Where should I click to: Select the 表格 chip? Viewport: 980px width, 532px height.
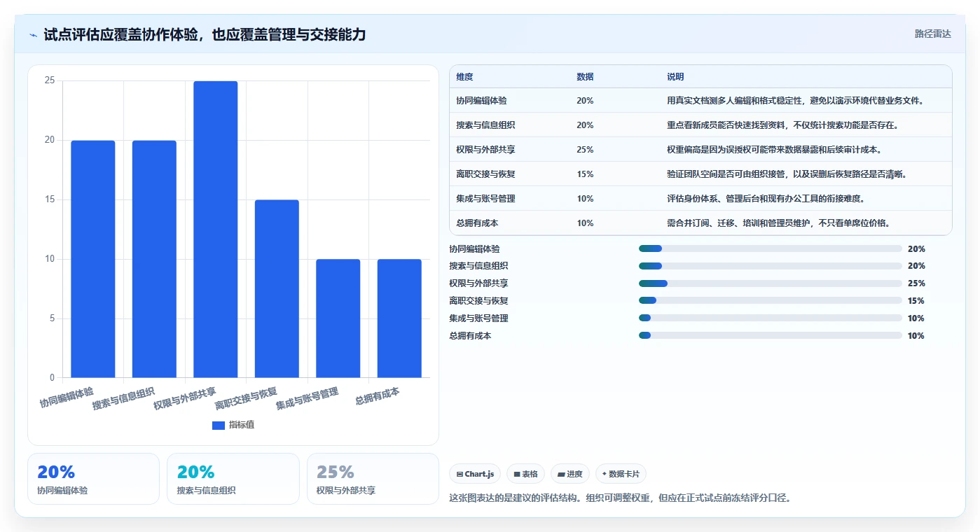point(525,474)
